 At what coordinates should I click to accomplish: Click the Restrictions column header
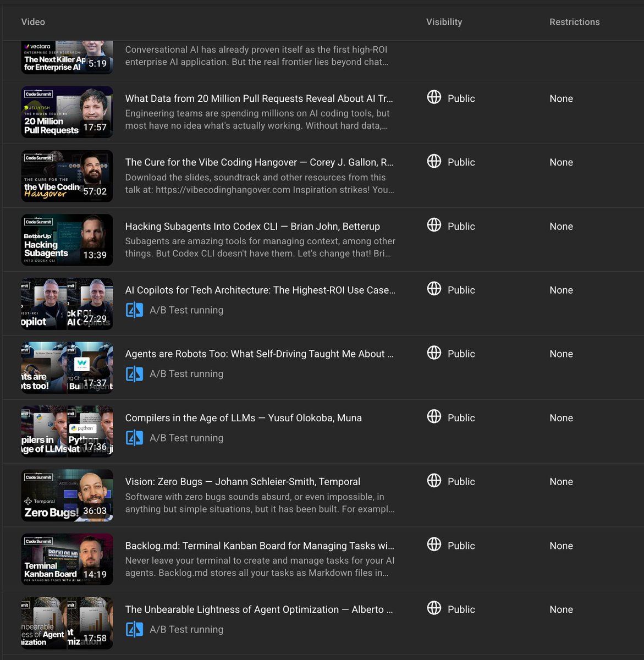point(575,22)
